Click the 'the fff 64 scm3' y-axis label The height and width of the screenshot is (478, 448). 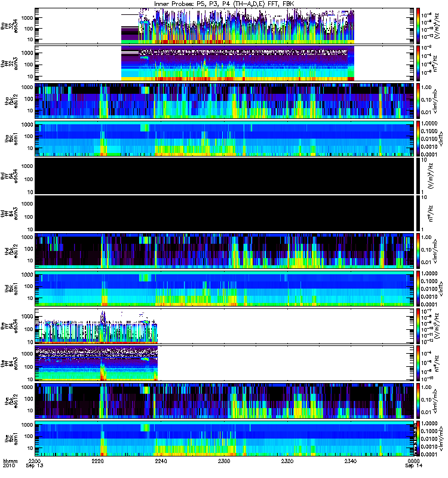[x=9, y=364]
